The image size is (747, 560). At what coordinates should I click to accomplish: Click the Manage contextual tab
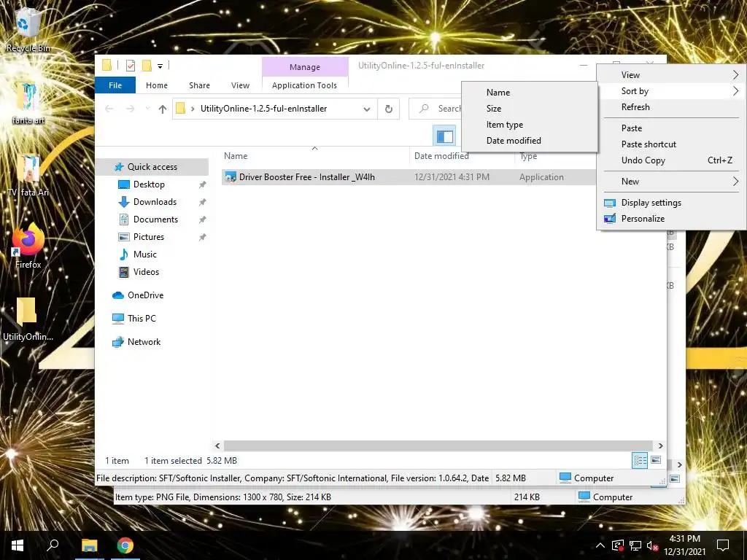[305, 67]
